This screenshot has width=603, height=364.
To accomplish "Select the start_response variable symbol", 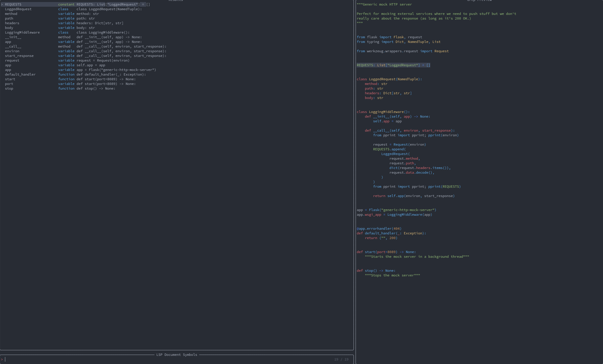I will coord(19,55).
